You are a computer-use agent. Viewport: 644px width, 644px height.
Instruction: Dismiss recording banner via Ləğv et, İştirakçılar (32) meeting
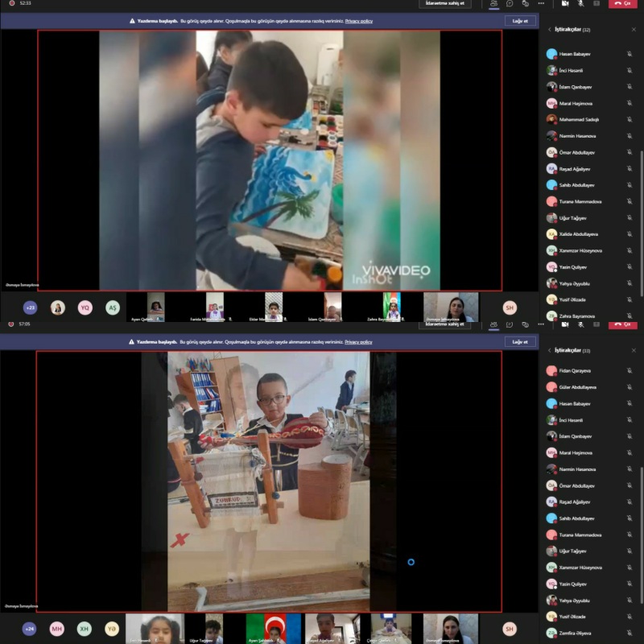tap(520, 21)
